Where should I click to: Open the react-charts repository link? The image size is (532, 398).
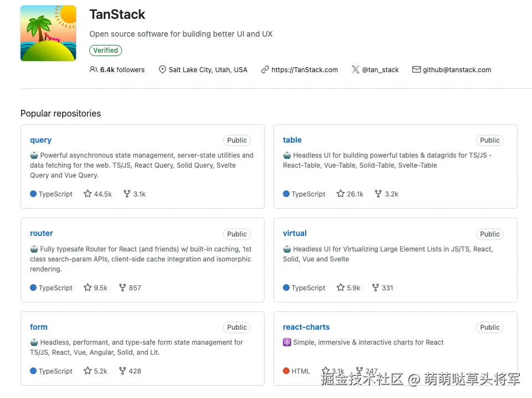[x=306, y=327]
